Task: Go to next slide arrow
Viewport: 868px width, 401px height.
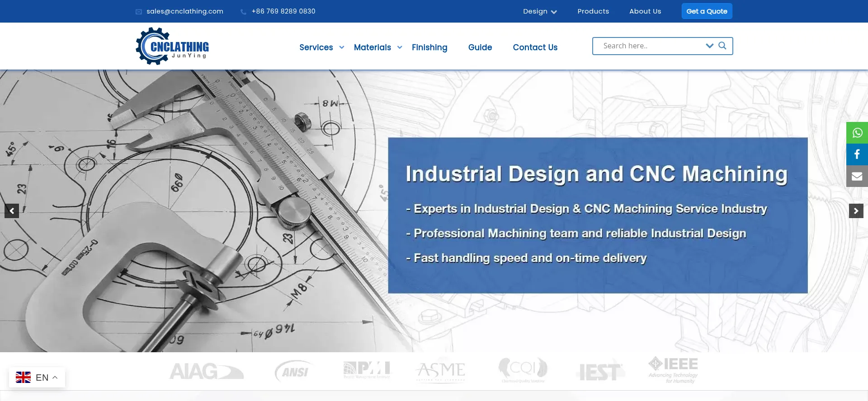Action: [856, 211]
